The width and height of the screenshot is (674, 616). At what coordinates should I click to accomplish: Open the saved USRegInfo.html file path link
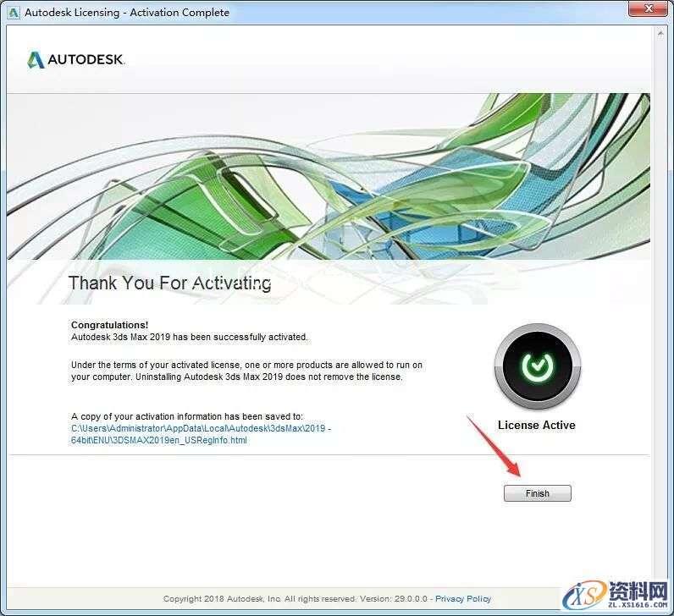[x=201, y=434]
